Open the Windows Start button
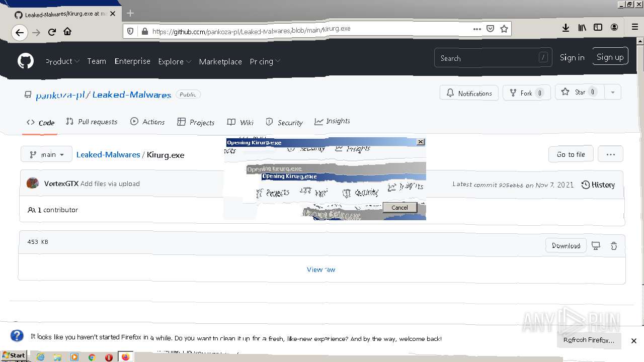Screen dimensions: 644x362 14,355
